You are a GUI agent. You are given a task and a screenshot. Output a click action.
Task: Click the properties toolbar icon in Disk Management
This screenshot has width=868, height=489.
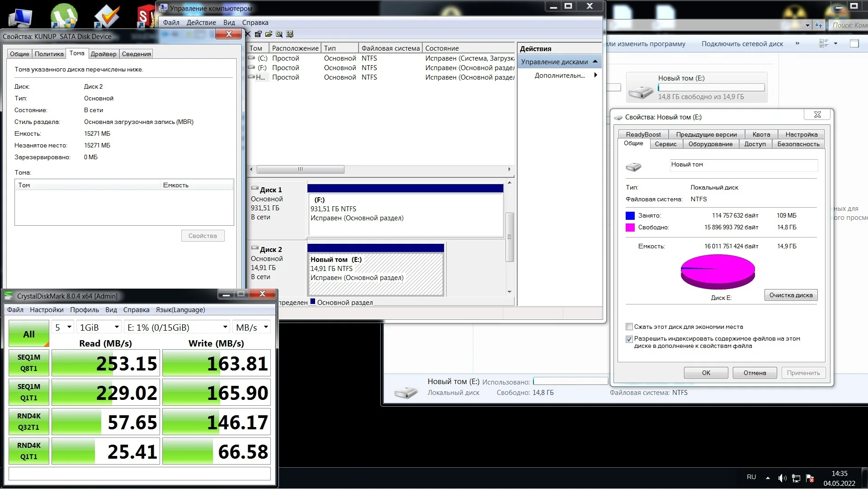click(x=258, y=34)
